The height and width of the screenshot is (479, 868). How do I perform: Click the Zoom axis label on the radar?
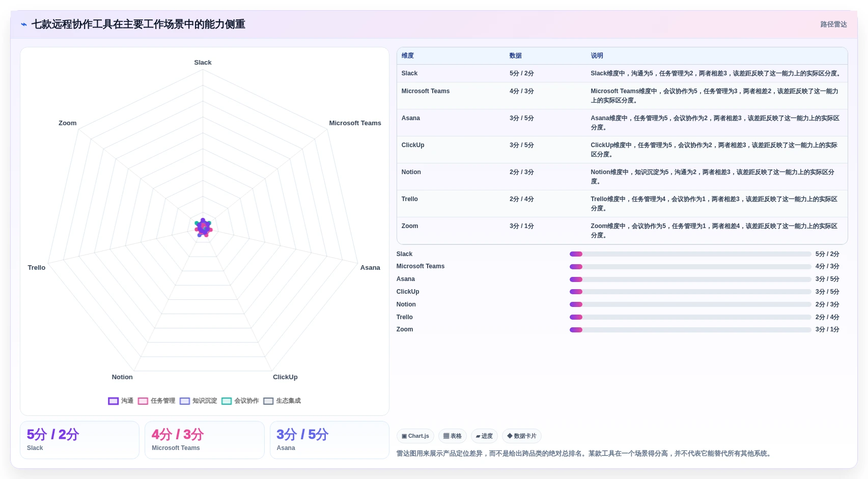coord(68,123)
